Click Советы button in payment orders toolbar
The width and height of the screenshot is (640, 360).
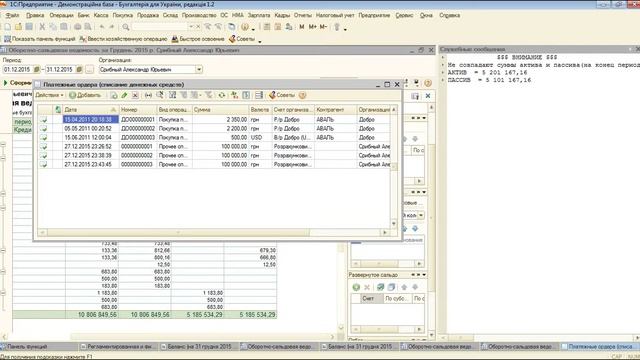pos(282,95)
